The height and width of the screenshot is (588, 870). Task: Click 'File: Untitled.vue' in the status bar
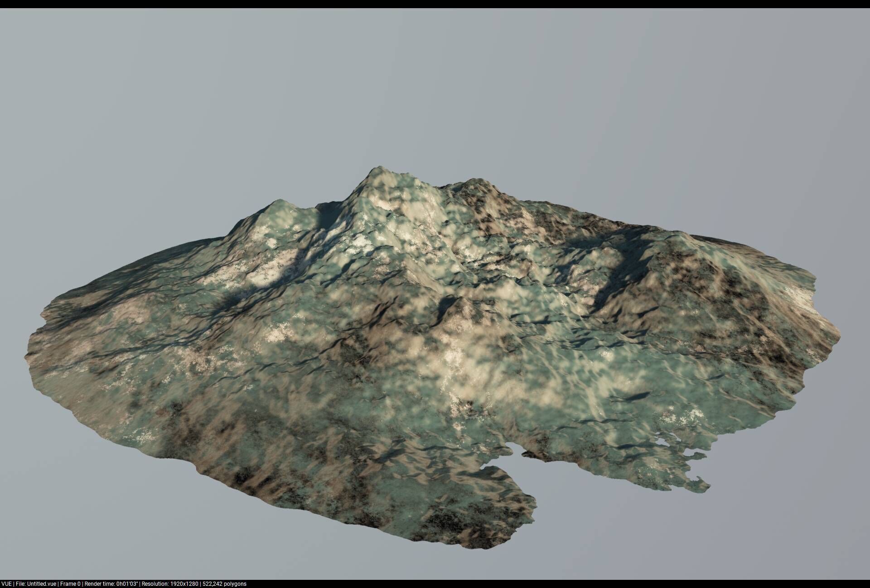click(x=36, y=584)
